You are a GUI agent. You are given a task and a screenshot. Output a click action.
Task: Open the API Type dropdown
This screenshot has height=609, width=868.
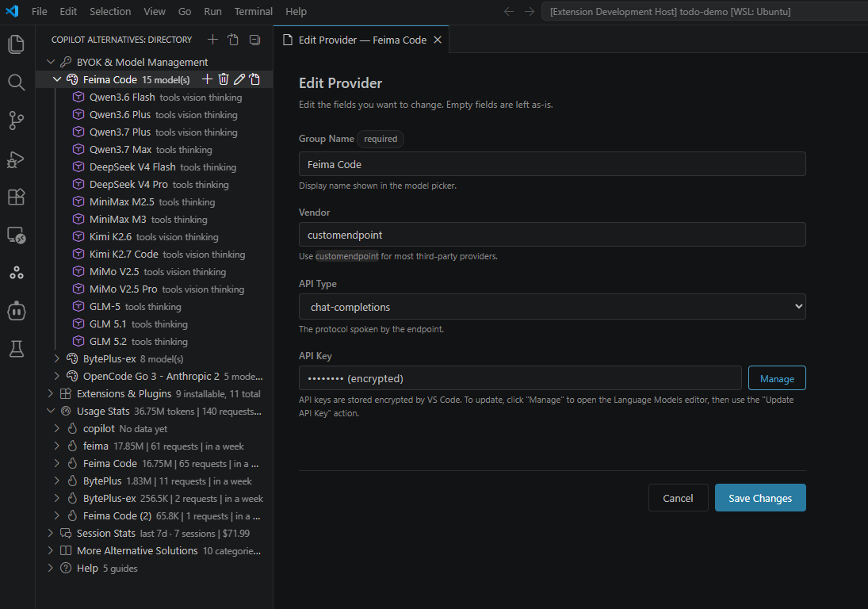(x=552, y=307)
